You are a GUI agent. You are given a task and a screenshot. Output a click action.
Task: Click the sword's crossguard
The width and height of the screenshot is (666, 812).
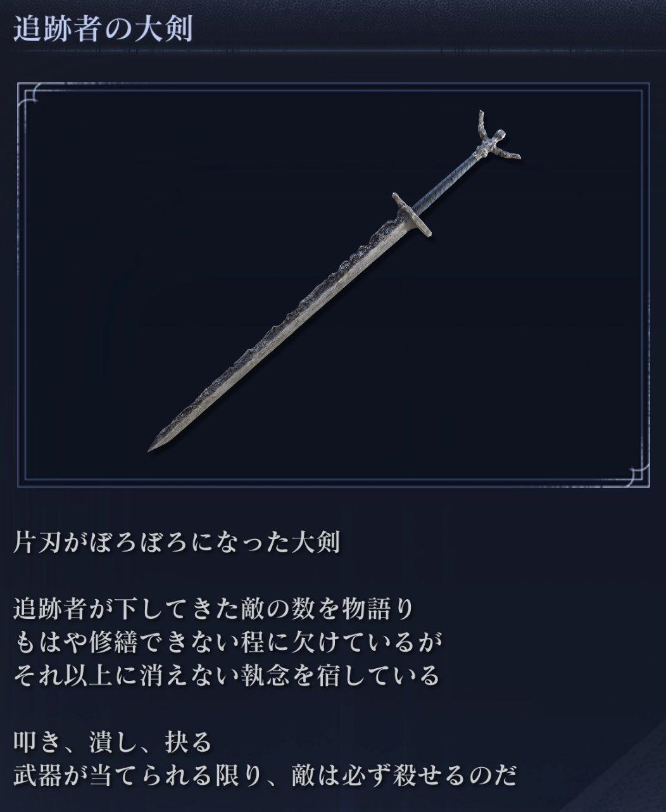tap(412, 214)
